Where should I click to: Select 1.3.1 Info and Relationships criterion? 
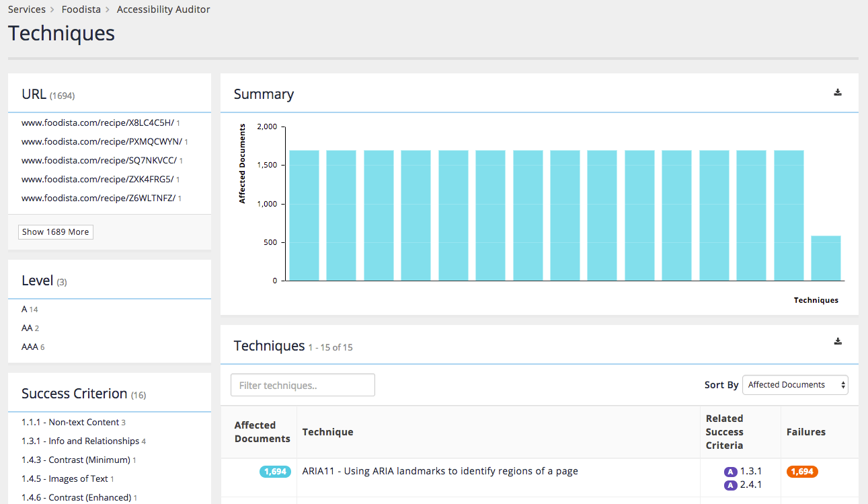click(x=80, y=441)
